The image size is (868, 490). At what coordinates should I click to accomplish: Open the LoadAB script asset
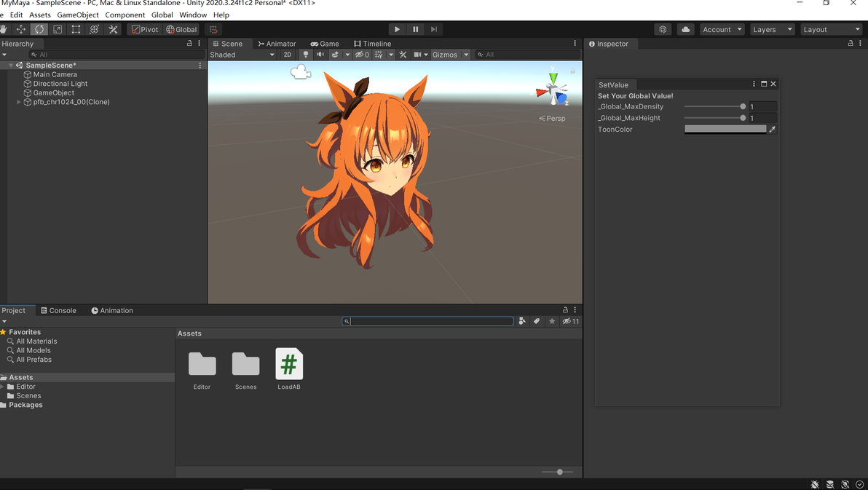tap(289, 368)
